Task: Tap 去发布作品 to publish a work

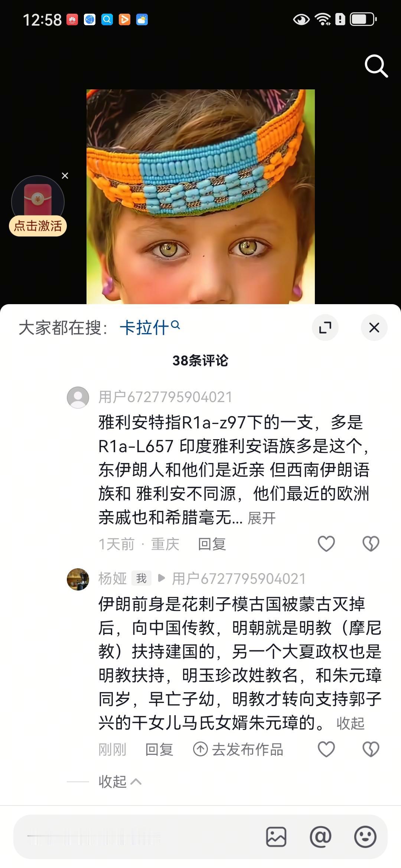Action: coord(238,750)
